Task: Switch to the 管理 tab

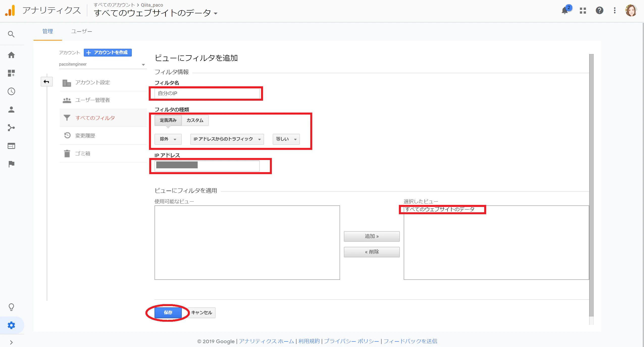Action: (x=48, y=31)
